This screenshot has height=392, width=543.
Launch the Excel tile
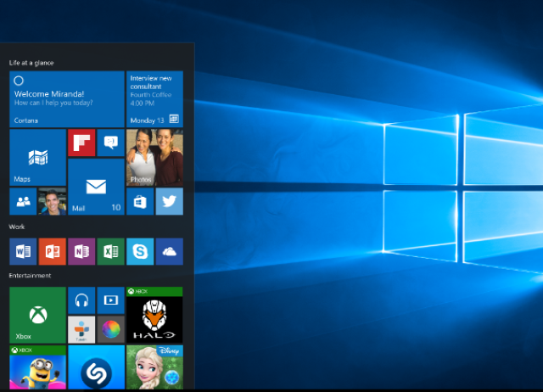click(111, 251)
